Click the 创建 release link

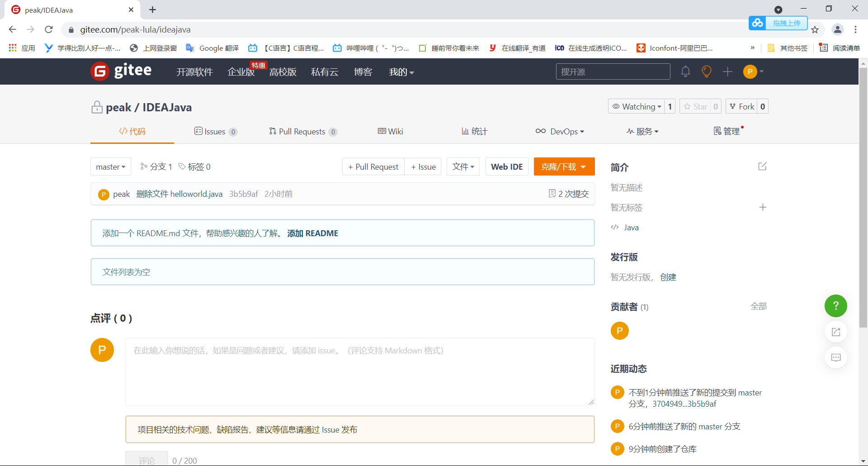pos(668,277)
